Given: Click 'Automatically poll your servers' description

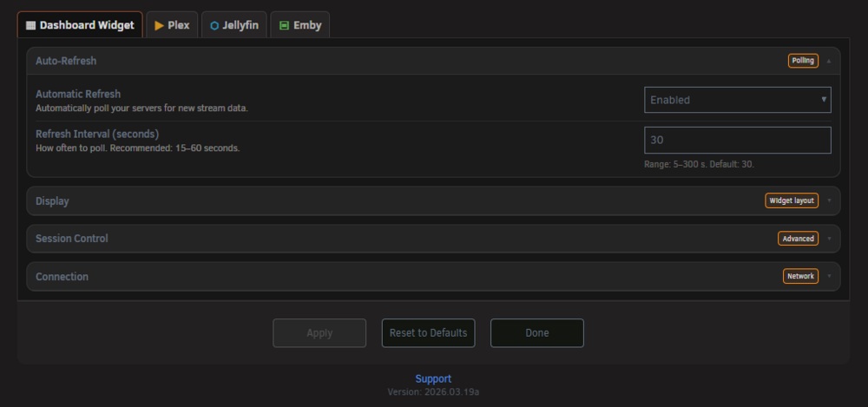Looking at the screenshot, I should point(141,108).
